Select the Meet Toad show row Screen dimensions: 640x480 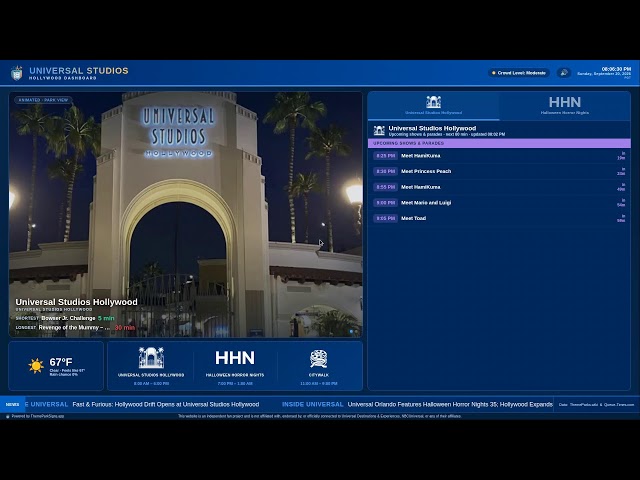coord(499,218)
